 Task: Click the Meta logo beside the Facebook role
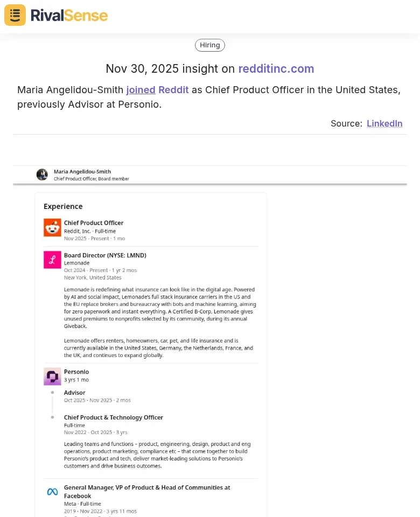[52, 492]
